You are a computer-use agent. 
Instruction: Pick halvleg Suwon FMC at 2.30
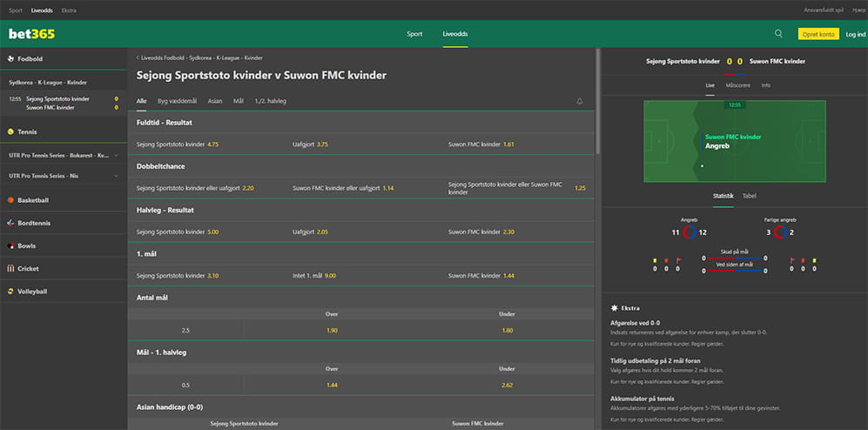(516, 232)
